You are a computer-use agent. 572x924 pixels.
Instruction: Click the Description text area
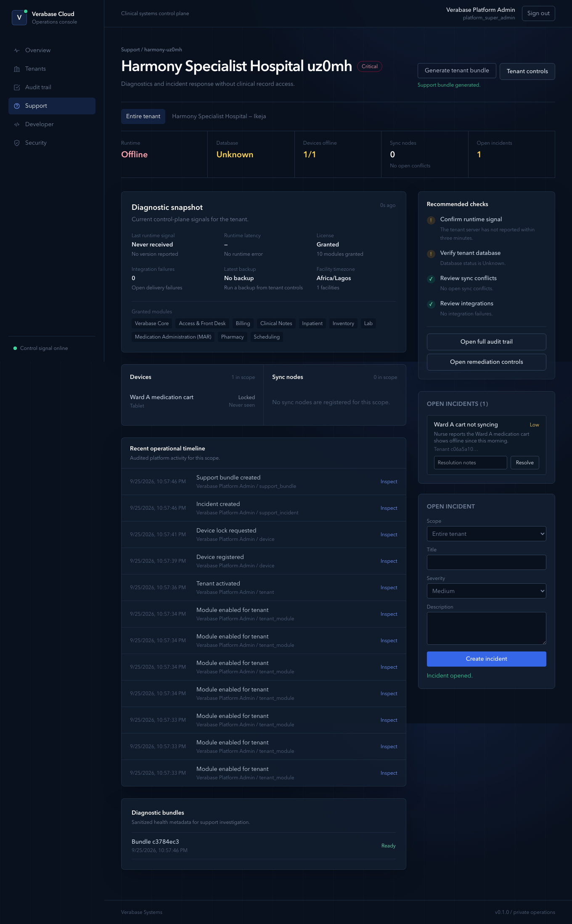pos(487,628)
